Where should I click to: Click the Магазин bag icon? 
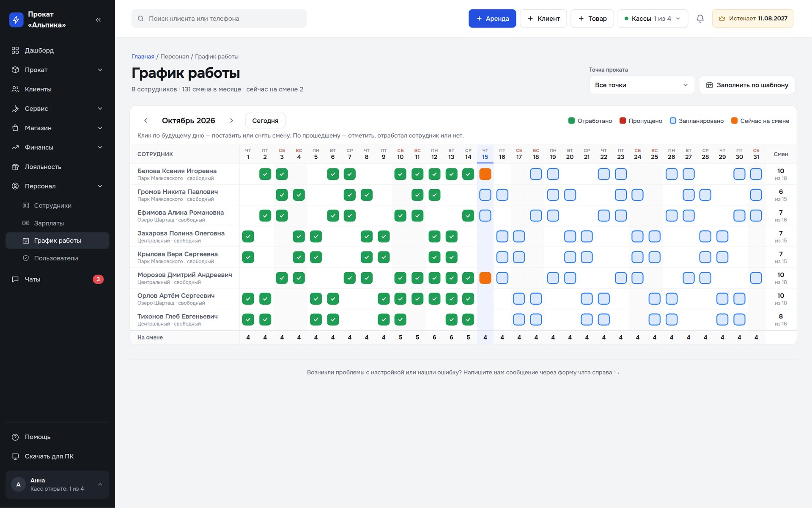[x=15, y=128]
